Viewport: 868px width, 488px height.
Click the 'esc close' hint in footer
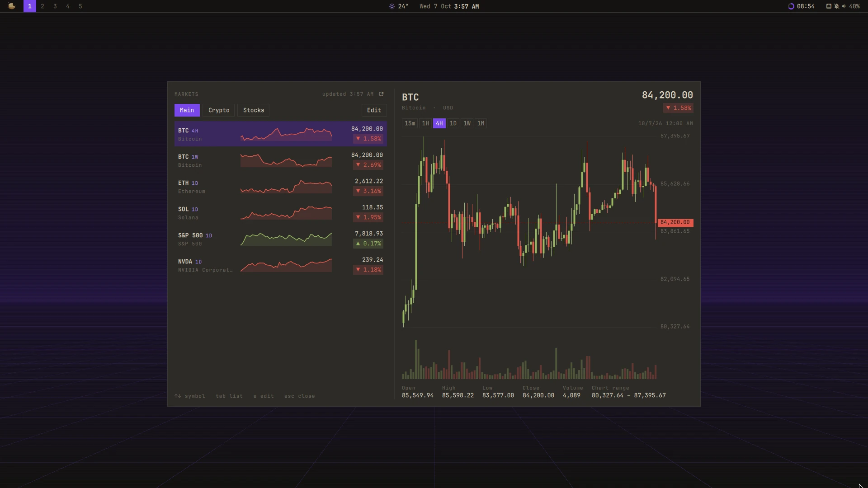(x=299, y=396)
